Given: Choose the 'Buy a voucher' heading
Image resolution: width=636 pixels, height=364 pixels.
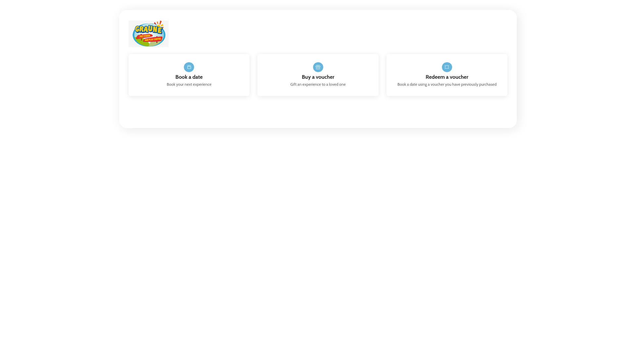Looking at the screenshot, I should pos(318,77).
